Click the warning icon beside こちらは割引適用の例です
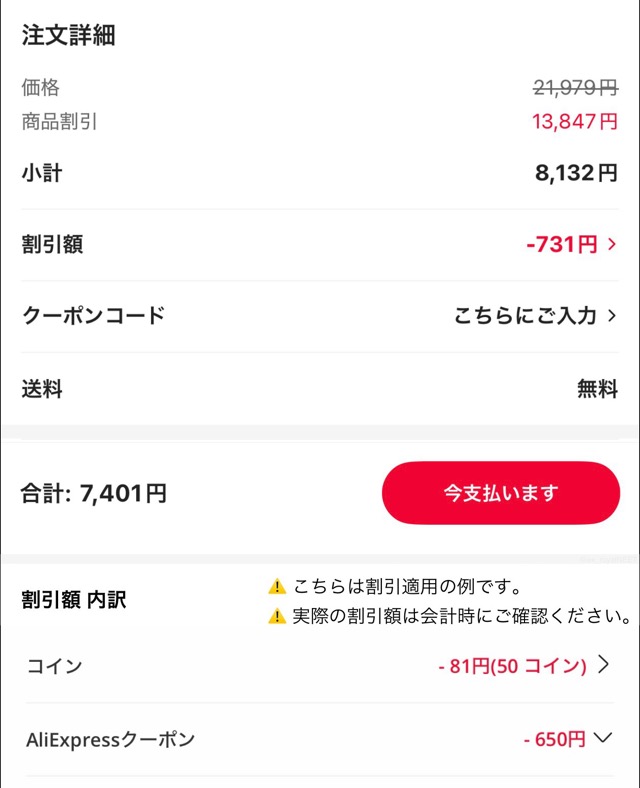640x788 pixels. [277, 587]
